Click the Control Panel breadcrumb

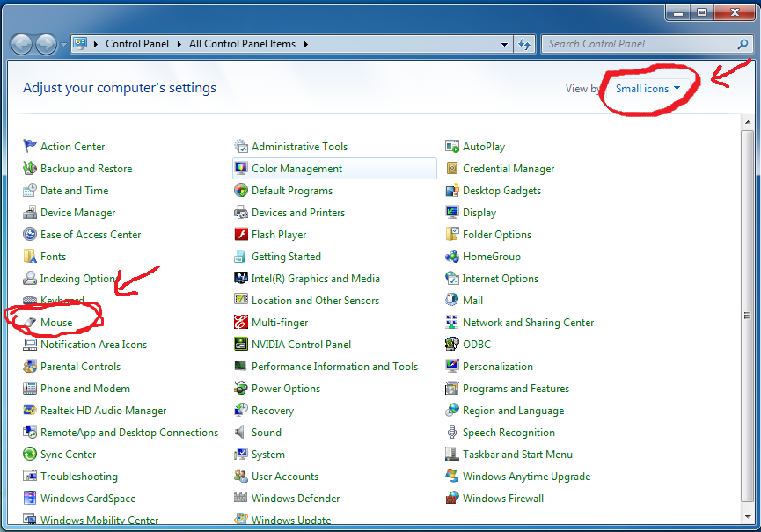pos(137,44)
